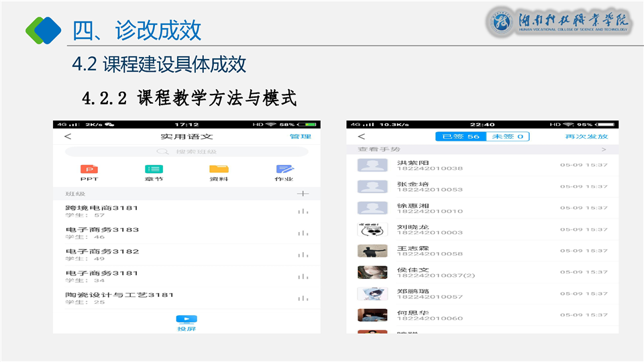Go back from 实用语文 page
The image size is (644, 362).
(67, 137)
